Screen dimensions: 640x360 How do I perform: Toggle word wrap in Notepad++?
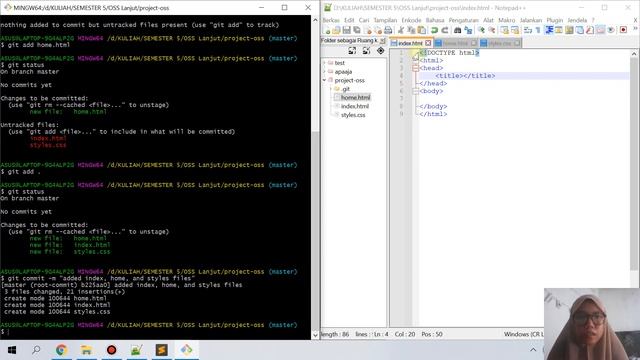pyautogui.click(x=528, y=30)
